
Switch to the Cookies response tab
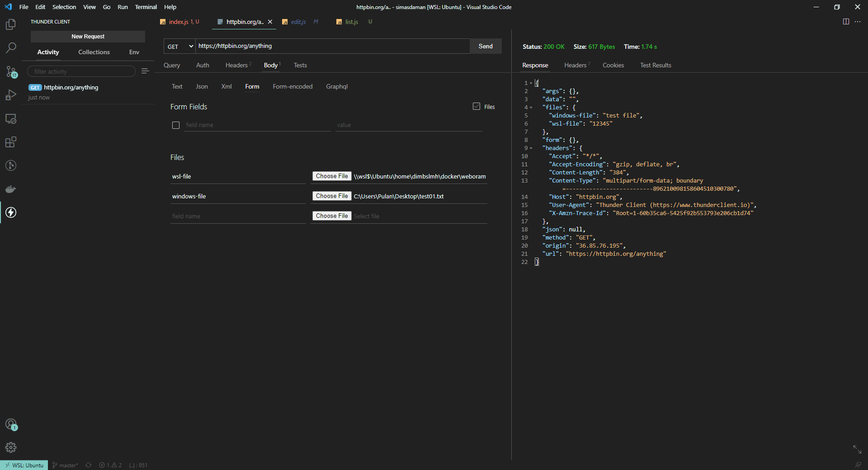pos(613,65)
